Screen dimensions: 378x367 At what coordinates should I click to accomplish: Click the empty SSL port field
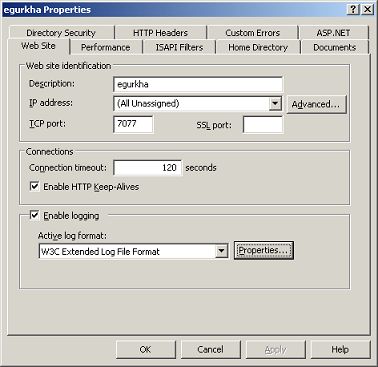263,124
